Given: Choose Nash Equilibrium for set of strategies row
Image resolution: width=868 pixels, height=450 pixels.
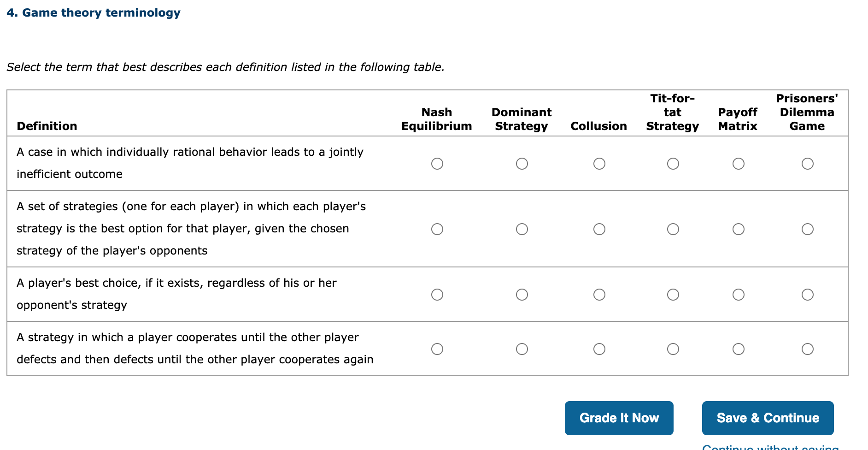Looking at the screenshot, I should (x=437, y=229).
